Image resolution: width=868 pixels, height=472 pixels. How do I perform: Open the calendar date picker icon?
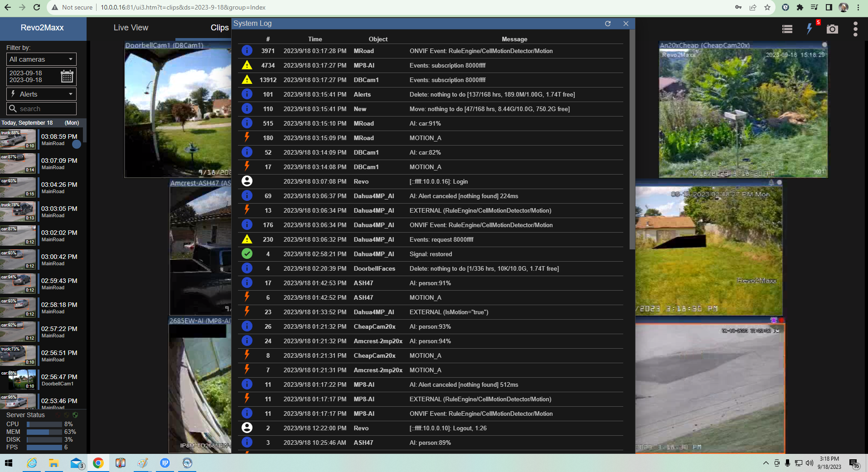pyautogui.click(x=67, y=76)
